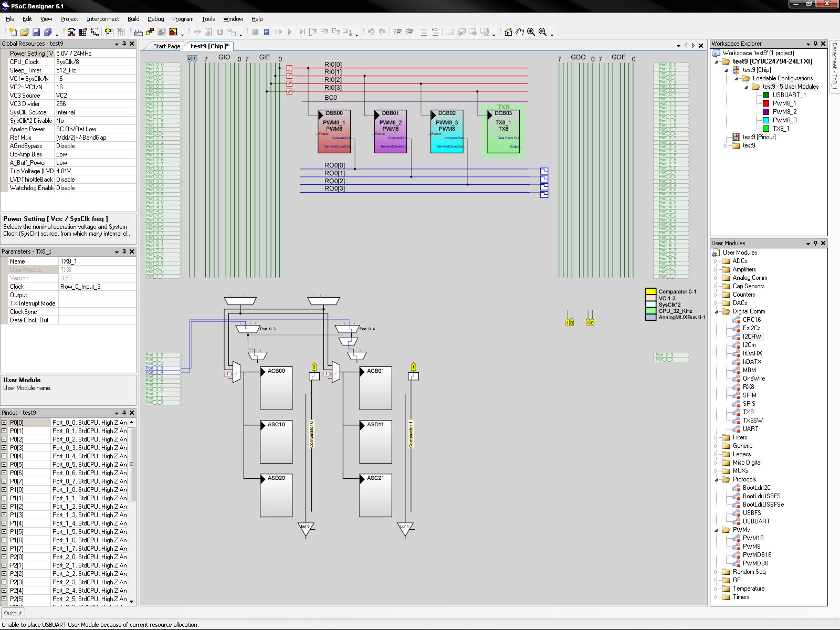Click the Save All toolbar icon
Screen dimensions: 840x630
click(48, 32)
